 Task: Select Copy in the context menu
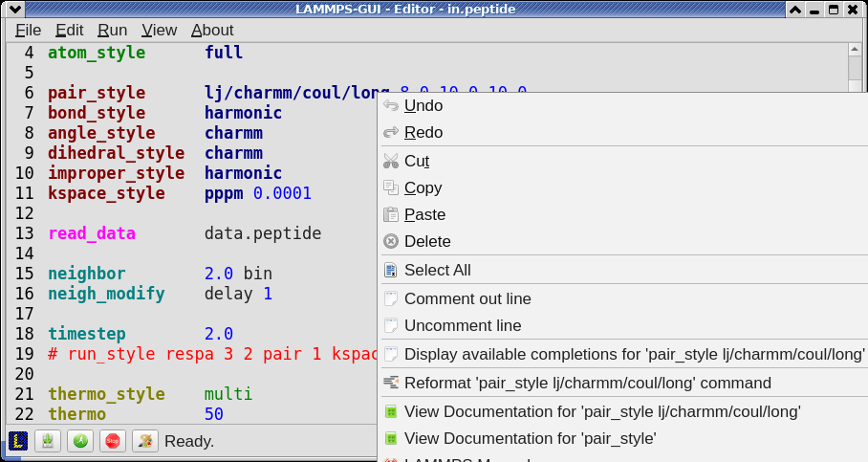tap(622, 187)
